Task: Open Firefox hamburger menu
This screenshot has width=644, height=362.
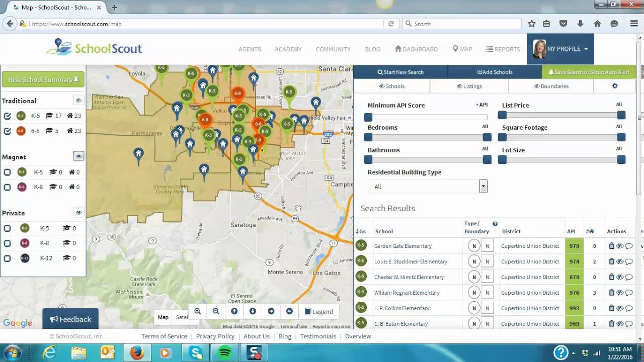Action: (x=634, y=24)
